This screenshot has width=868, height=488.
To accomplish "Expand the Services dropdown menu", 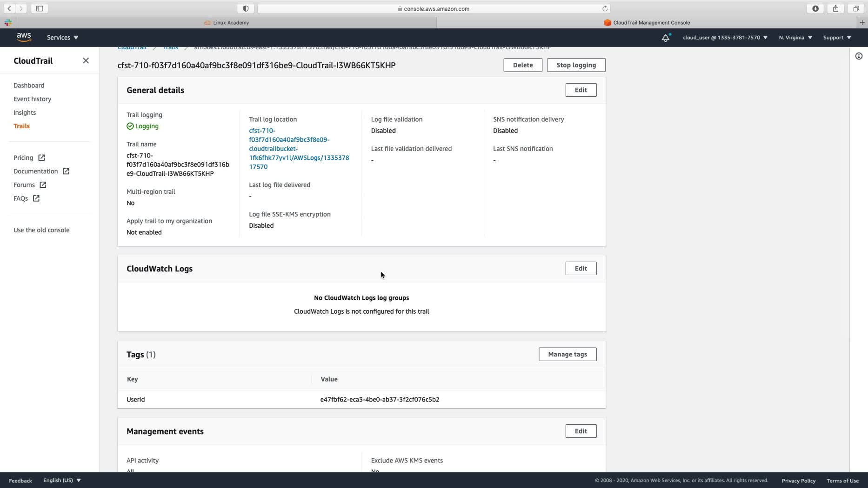I will coord(62,38).
